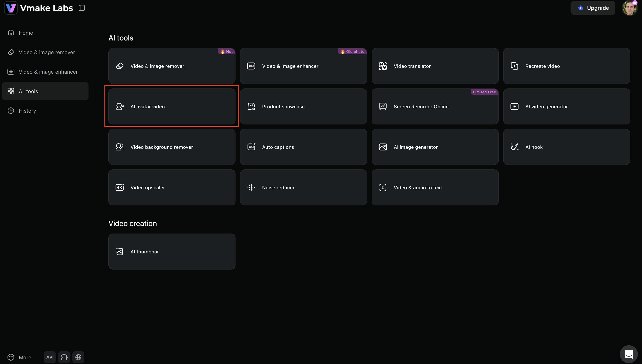Viewport: 642px width, 364px height.
Task: Click the AI image generator picture icon
Action: click(383, 147)
